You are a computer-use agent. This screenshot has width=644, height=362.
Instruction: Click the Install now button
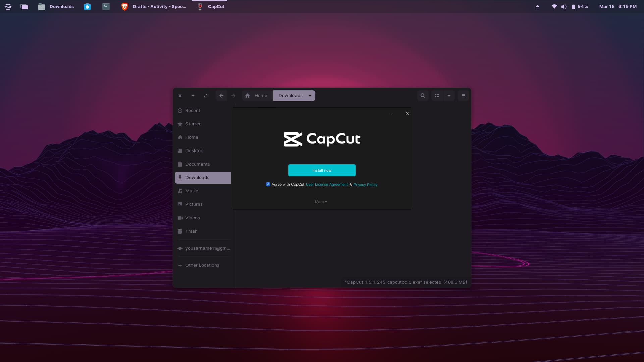coord(322,170)
